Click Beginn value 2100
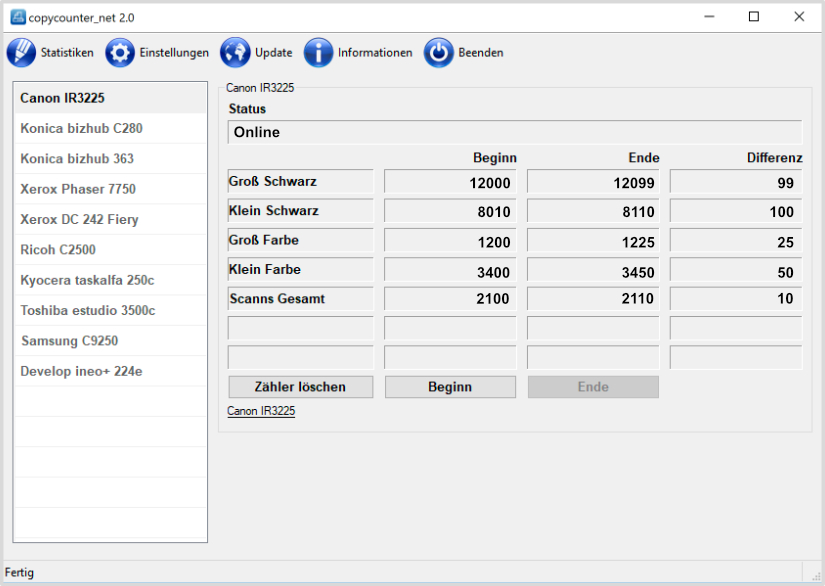Screen dimensions: 825x586 450,299
